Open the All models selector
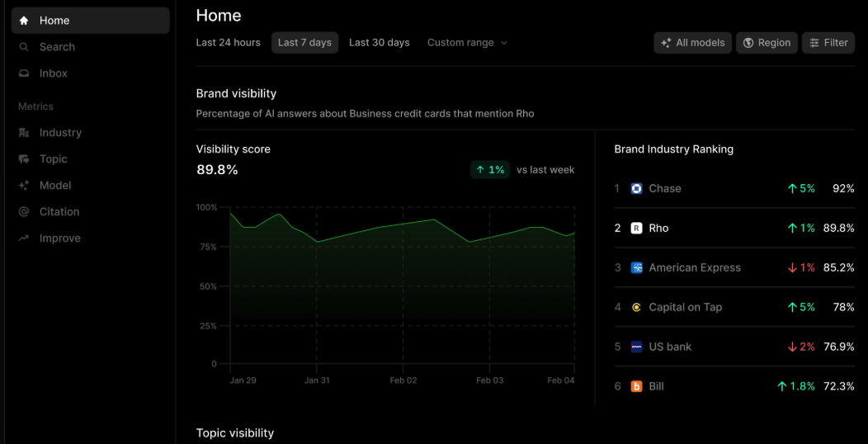The image size is (868, 444). 692,43
